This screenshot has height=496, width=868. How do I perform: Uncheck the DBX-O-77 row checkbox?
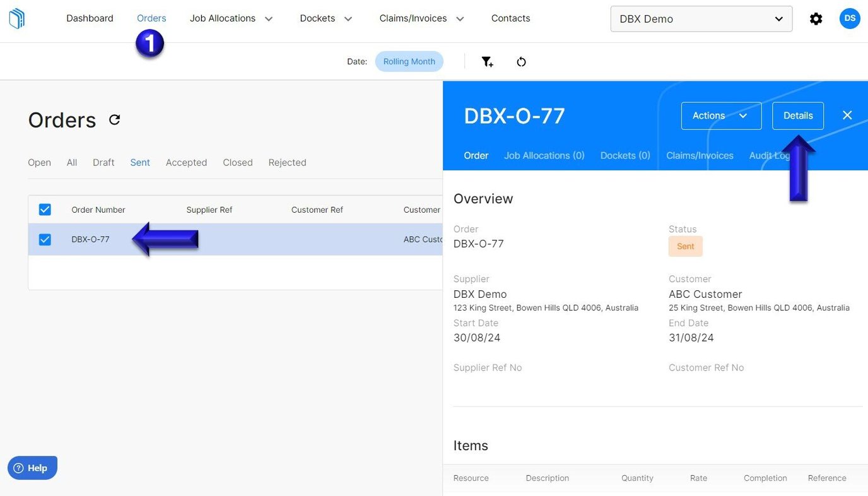[45, 239]
